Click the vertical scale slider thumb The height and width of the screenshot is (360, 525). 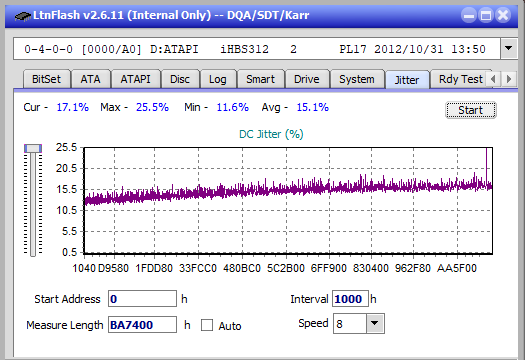coord(33,148)
